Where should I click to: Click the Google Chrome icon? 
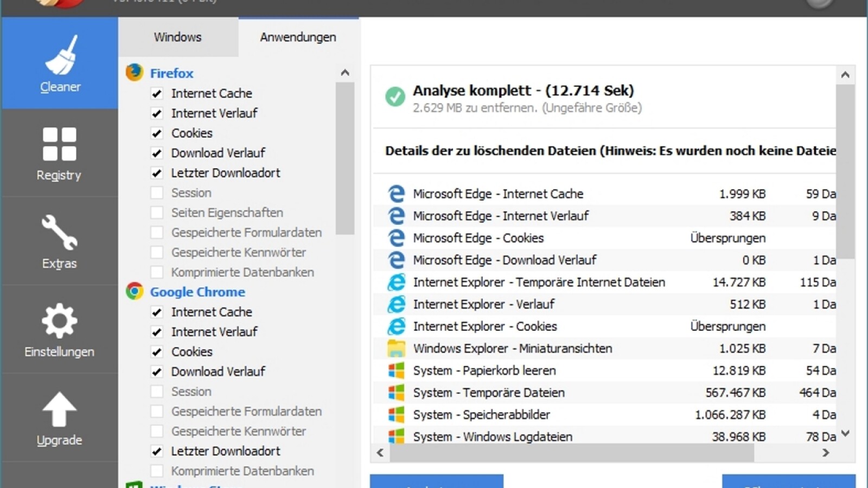[x=133, y=292]
